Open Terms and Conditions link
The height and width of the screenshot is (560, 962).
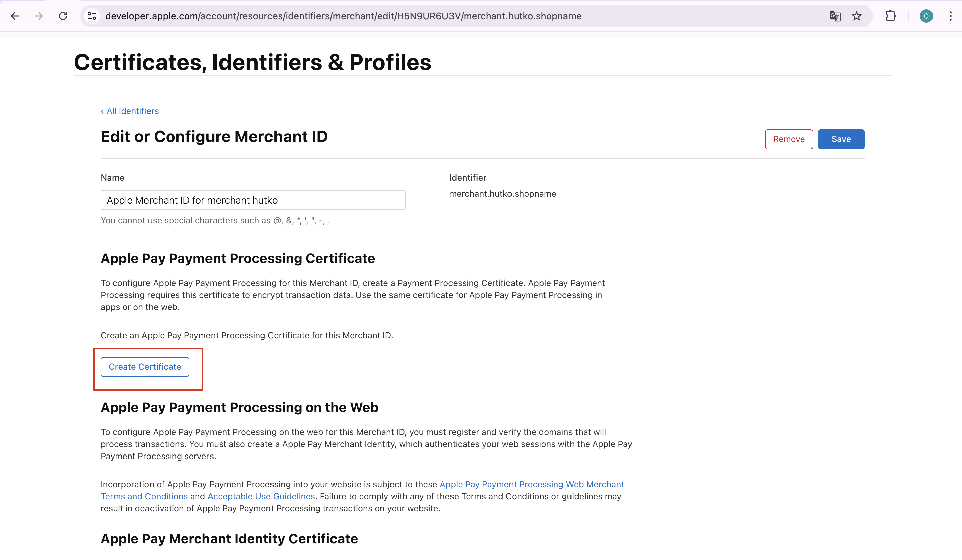point(144,497)
